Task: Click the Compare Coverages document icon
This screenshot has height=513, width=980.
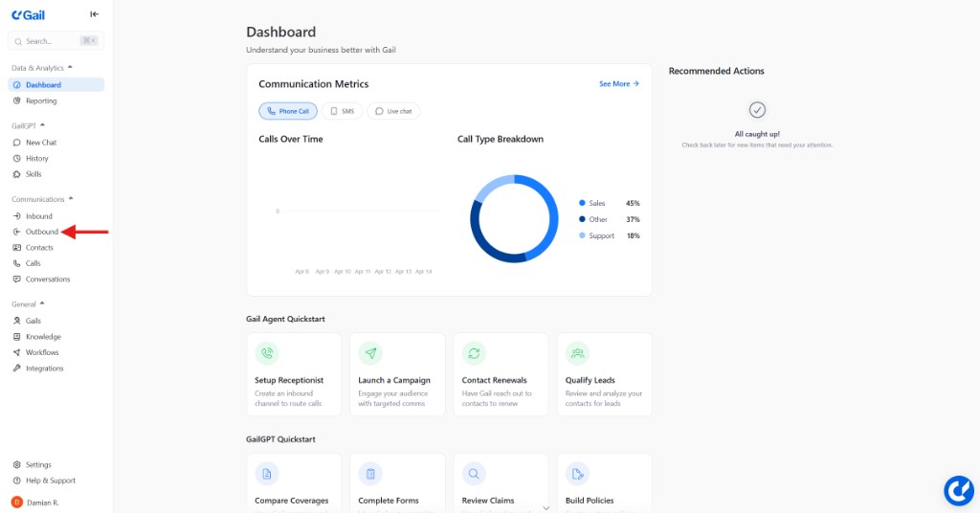Action: [267, 474]
